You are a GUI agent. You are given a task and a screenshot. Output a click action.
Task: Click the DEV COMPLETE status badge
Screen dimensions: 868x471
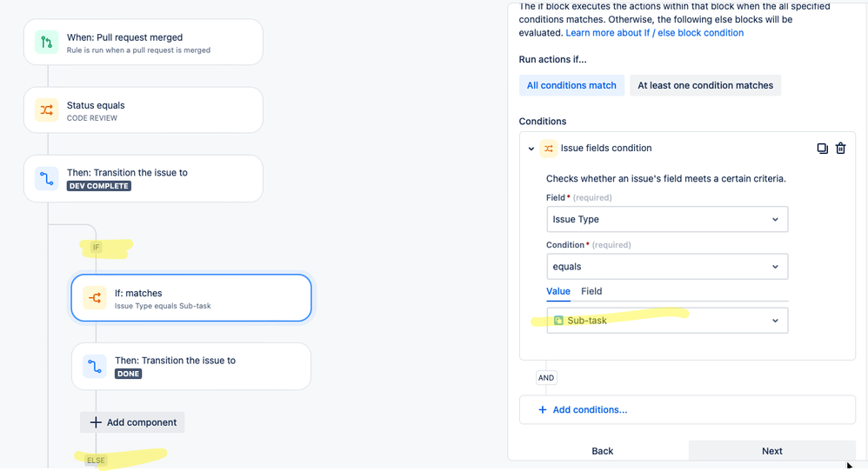tap(99, 186)
